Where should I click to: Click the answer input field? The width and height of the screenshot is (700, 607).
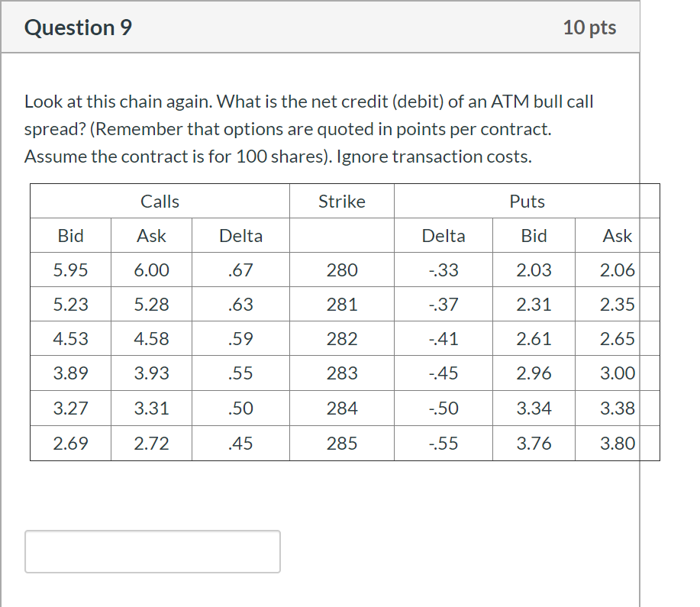152,551
